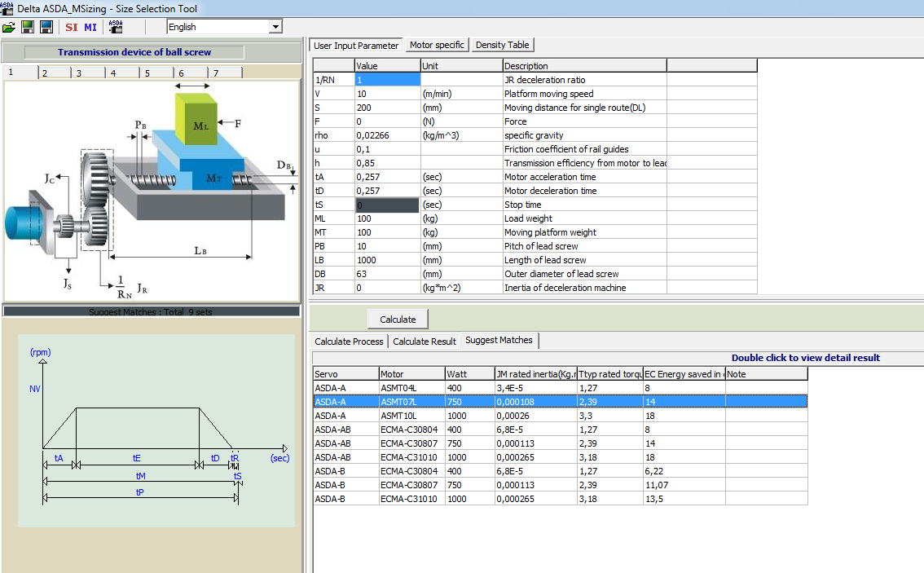924x573 pixels.
Task: Click the Value column header
Action: [388, 65]
